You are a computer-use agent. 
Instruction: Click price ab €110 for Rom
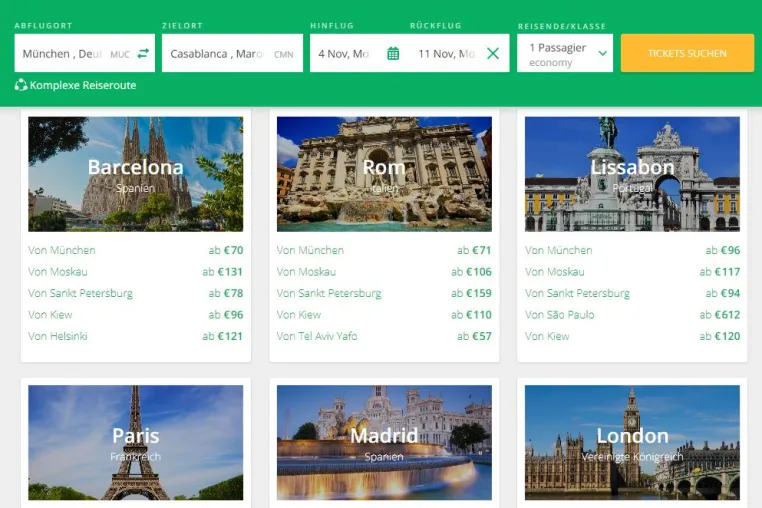[x=471, y=315]
